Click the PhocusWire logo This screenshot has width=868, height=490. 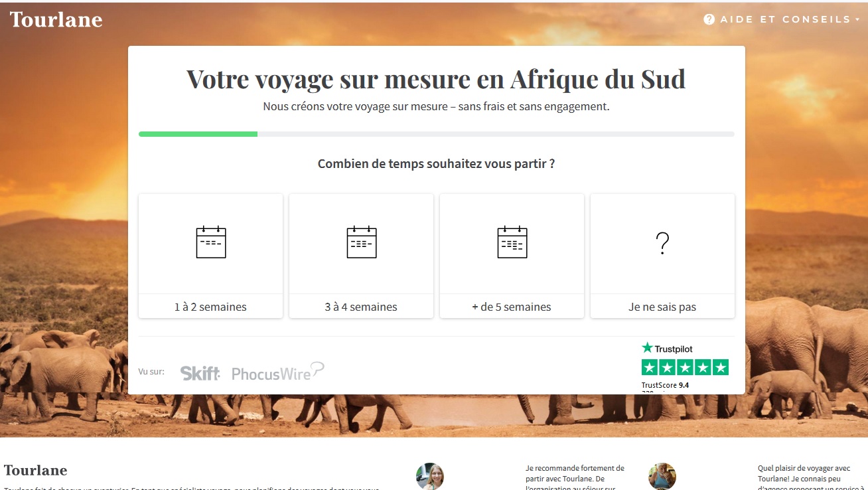(278, 372)
